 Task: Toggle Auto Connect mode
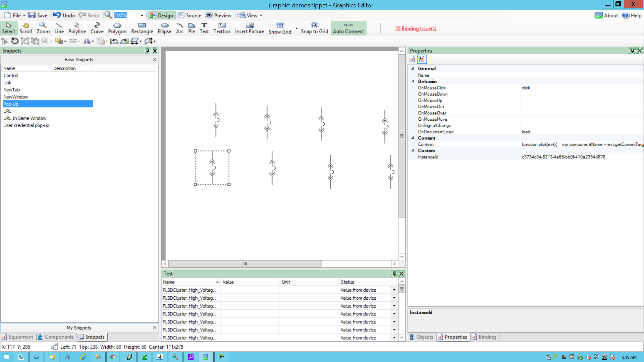coord(348,28)
